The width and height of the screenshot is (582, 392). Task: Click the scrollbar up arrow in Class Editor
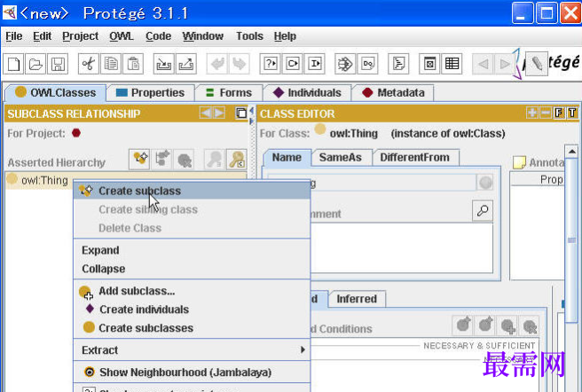pos(571,152)
